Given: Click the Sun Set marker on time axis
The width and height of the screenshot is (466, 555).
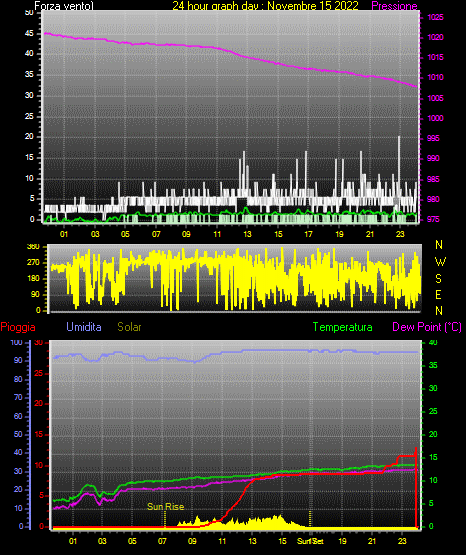Looking at the screenshot, I should (310, 541).
